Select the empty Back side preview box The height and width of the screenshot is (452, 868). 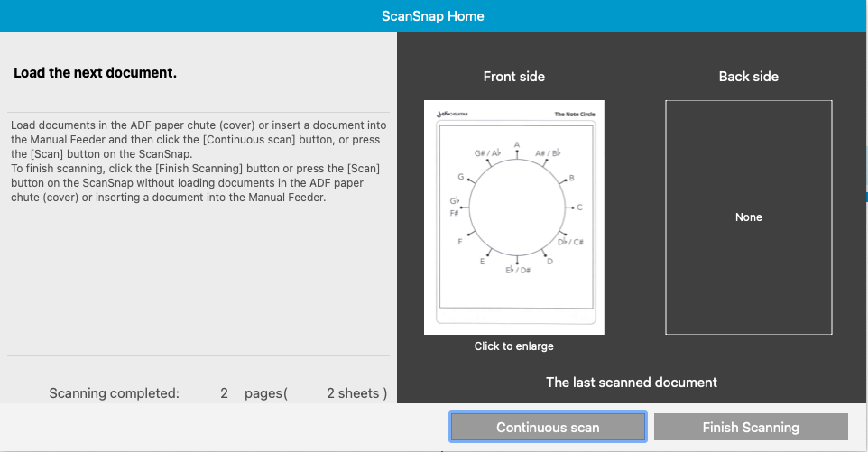pyautogui.click(x=748, y=217)
